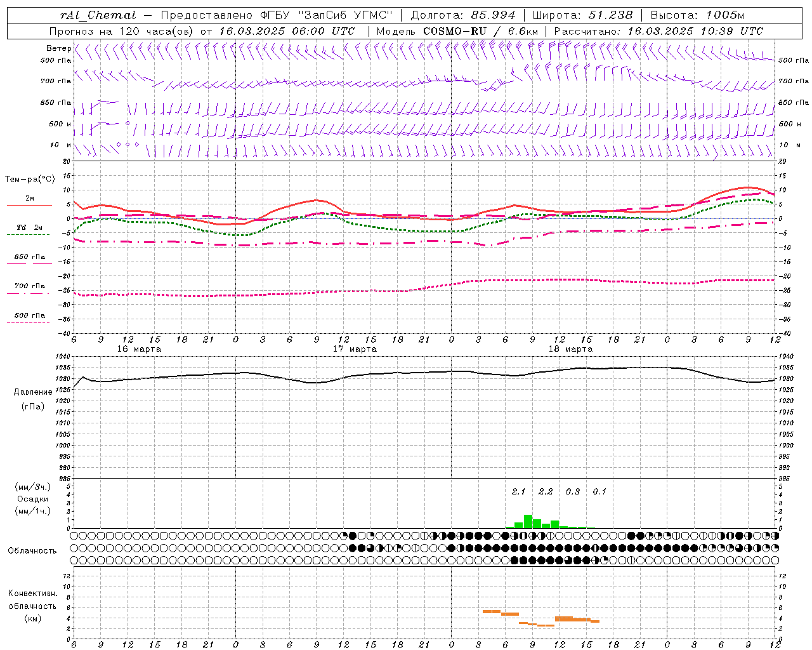The image size is (812, 650).
Task: Click the tallest green precipitation bar
Action: 528,521
